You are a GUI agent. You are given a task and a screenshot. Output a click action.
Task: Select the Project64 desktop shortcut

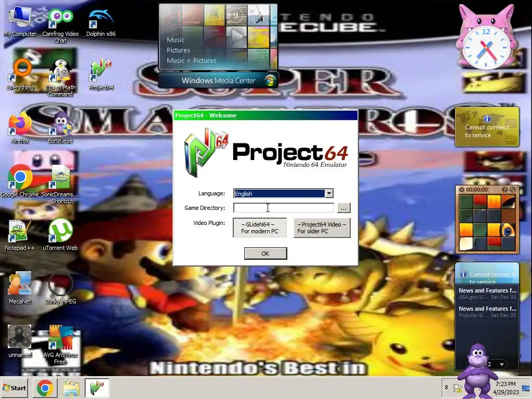(101, 75)
